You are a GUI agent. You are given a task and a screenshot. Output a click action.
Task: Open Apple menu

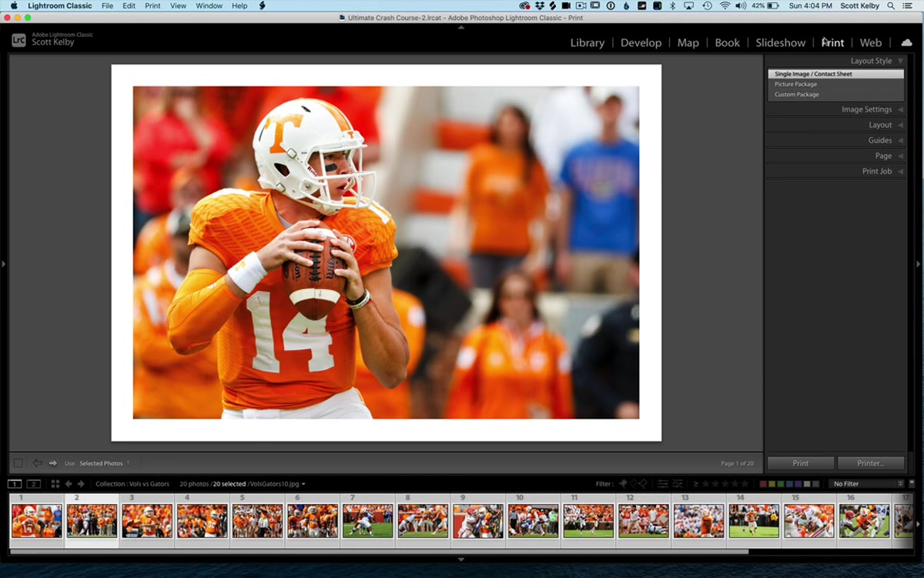point(13,6)
